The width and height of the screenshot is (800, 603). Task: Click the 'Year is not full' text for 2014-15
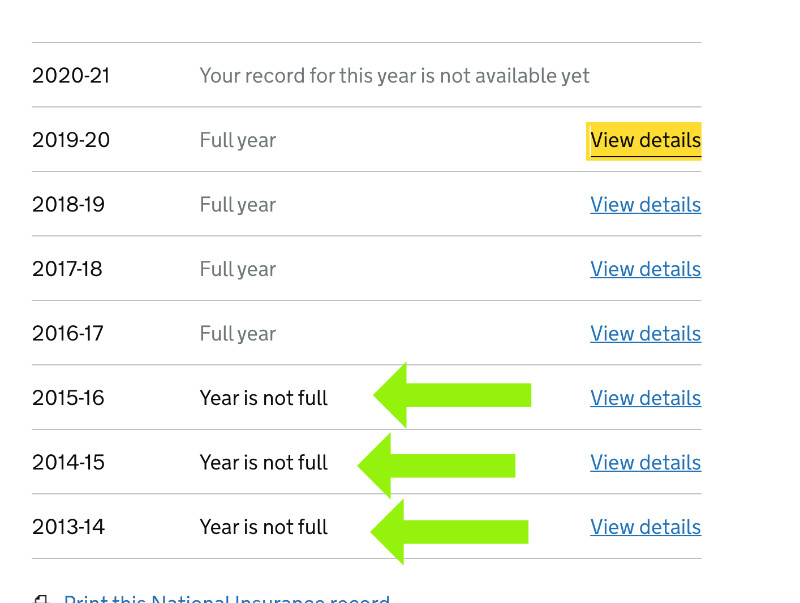click(264, 463)
